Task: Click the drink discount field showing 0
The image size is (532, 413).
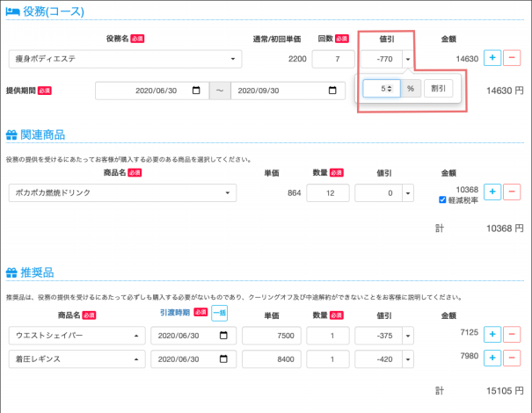Action: coord(379,193)
